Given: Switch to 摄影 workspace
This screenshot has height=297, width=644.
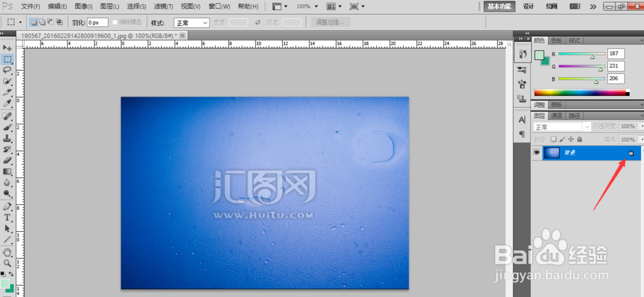Looking at the screenshot, I should (x=575, y=6).
